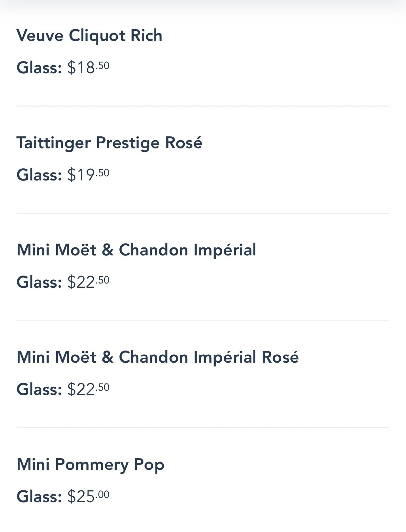Click divider below Taittinger Prestige Rosé
406x532 pixels.
[x=203, y=213]
